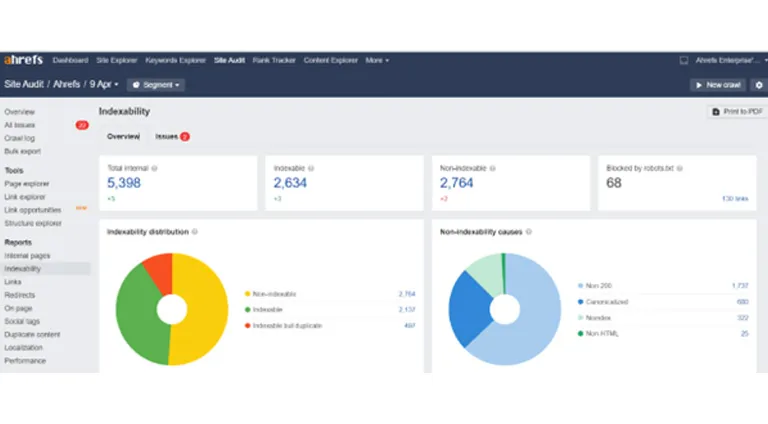Image resolution: width=768 pixels, height=424 pixels.
Task: Select Site Audit in top navigation
Action: coord(229,60)
